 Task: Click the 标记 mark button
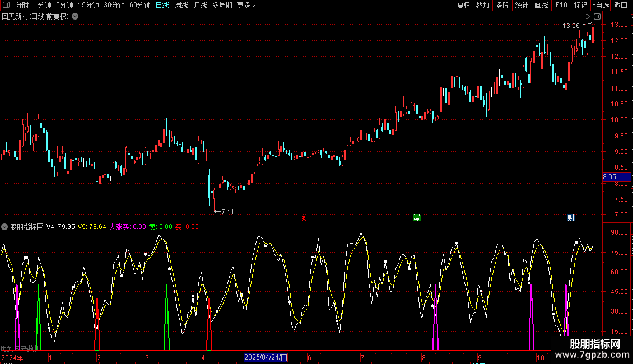click(x=580, y=5)
